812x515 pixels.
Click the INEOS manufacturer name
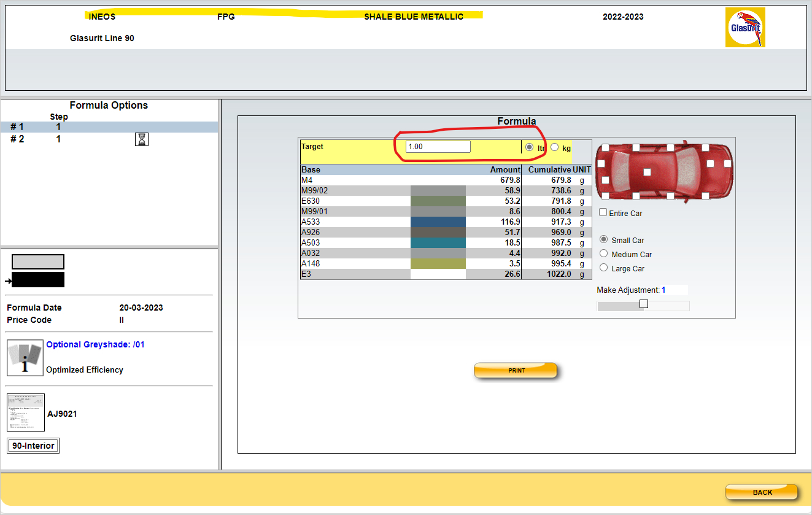tap(102, 17)
